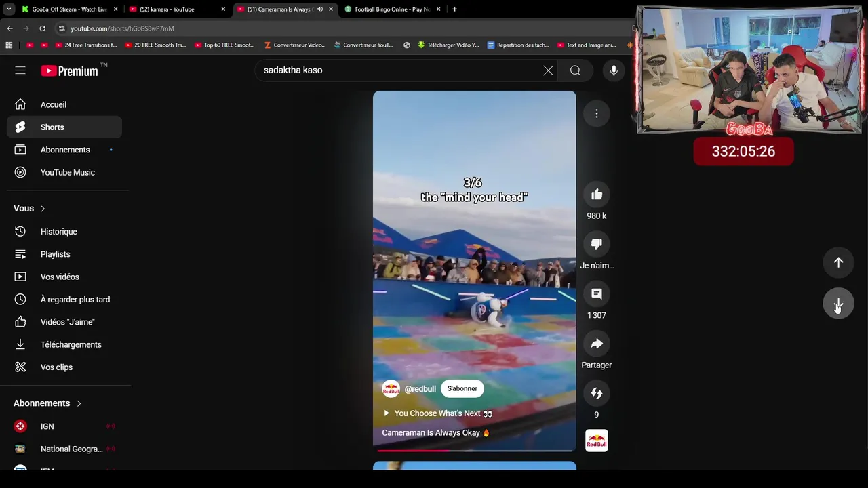The image size is (868, 488).
Task: Go to the previous Short with up arrow
Action: [x=838, y=263]
